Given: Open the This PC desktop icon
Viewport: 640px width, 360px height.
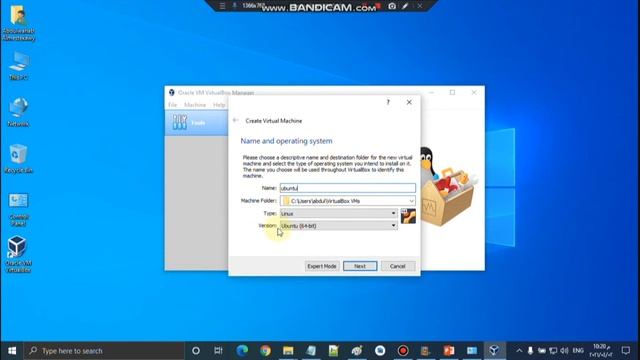Looking at the screenshot, I should [x=18, y=65].
